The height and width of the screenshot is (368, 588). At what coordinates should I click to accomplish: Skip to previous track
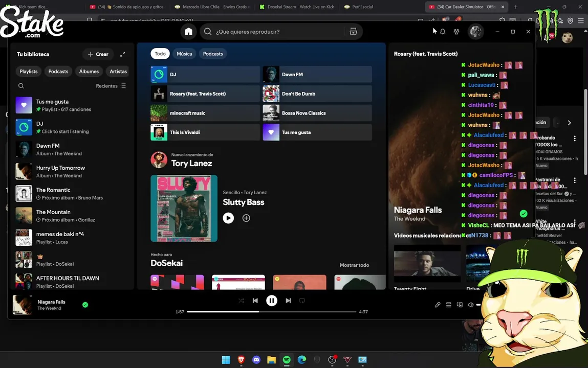pyautogui.click(x=255, y=301)
